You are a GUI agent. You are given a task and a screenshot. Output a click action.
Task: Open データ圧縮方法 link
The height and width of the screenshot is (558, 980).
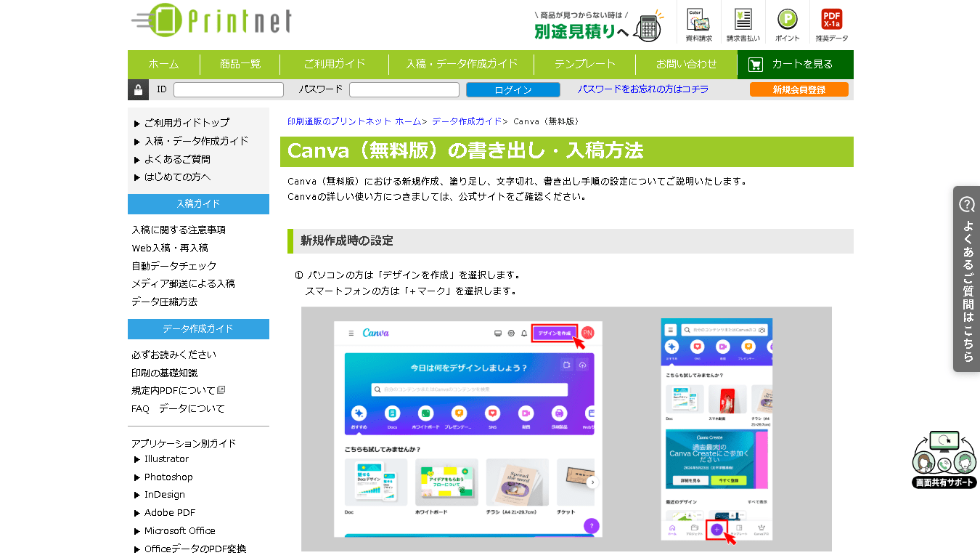coord(165,302)
